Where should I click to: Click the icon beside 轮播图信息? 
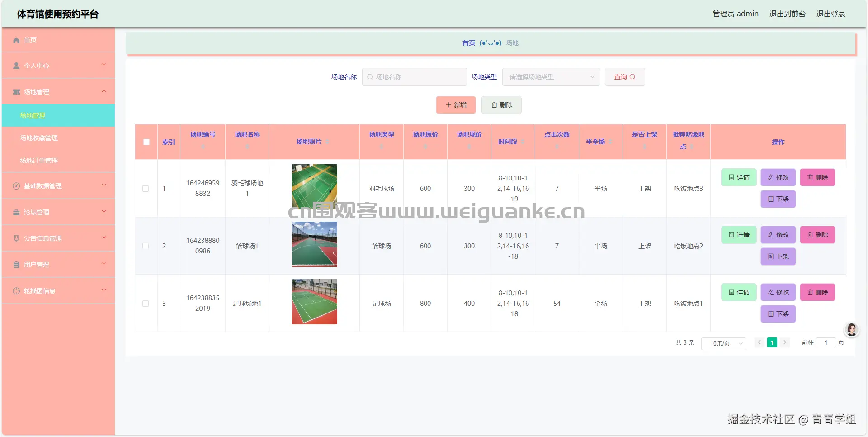pyautogui.click(x=16, y=291)
